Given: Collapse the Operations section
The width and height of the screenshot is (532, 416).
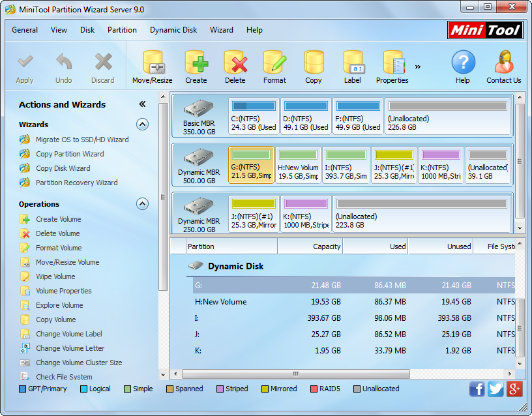Looking at the screenshot, I should click(x=143, y=204).
